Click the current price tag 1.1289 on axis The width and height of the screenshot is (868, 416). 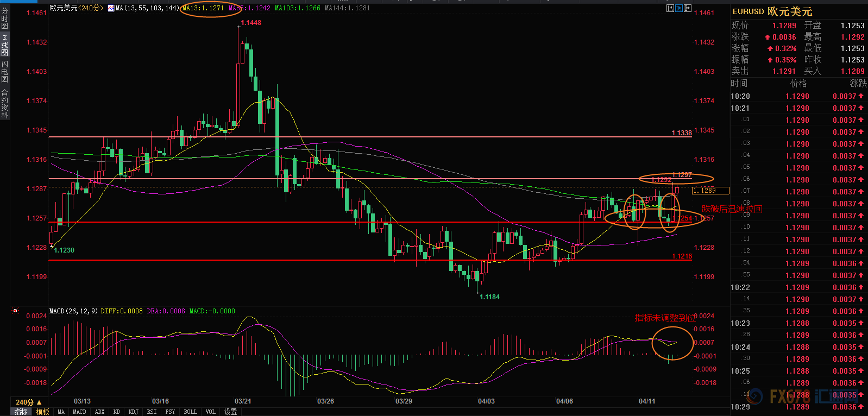(711, 191)
